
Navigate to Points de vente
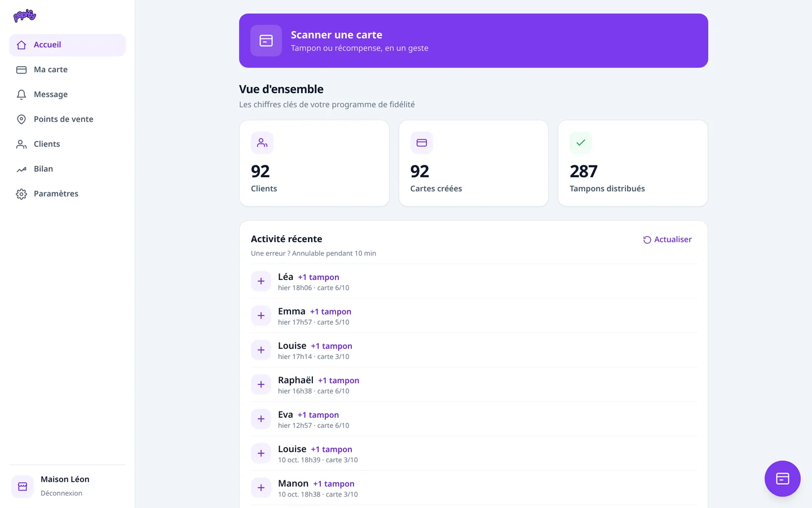point(68,120)
